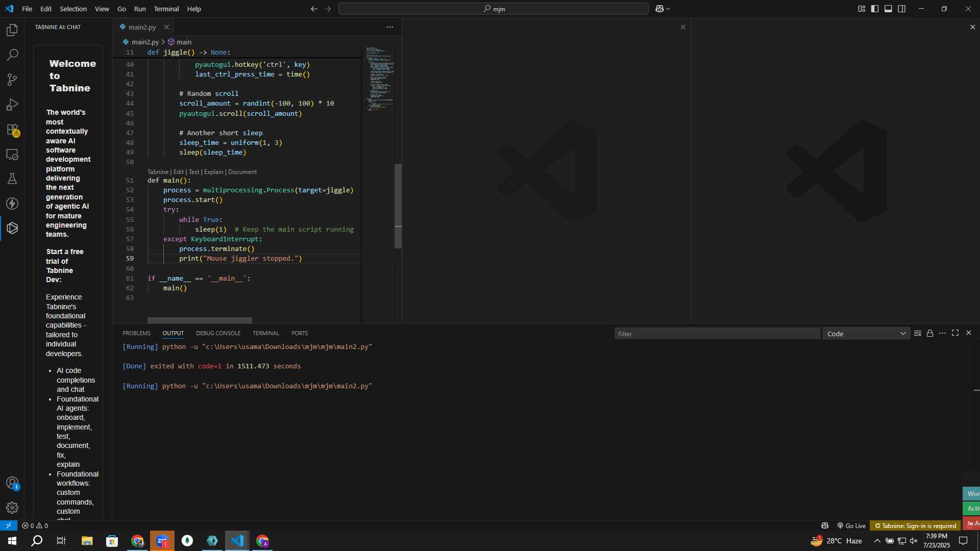Open the Run and Debug view

pyautogui.click(x=12, y=105)
